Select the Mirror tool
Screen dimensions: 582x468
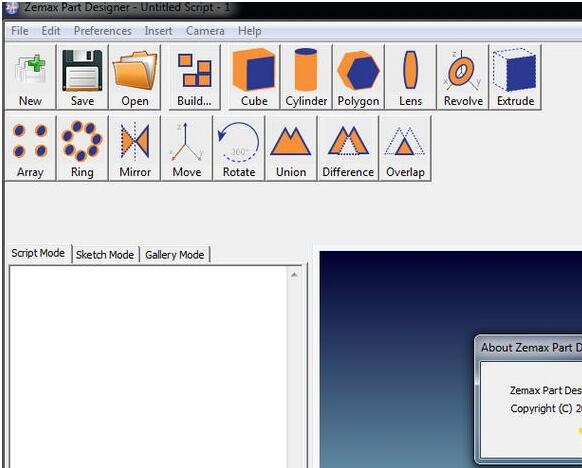(x=135, y=148)
